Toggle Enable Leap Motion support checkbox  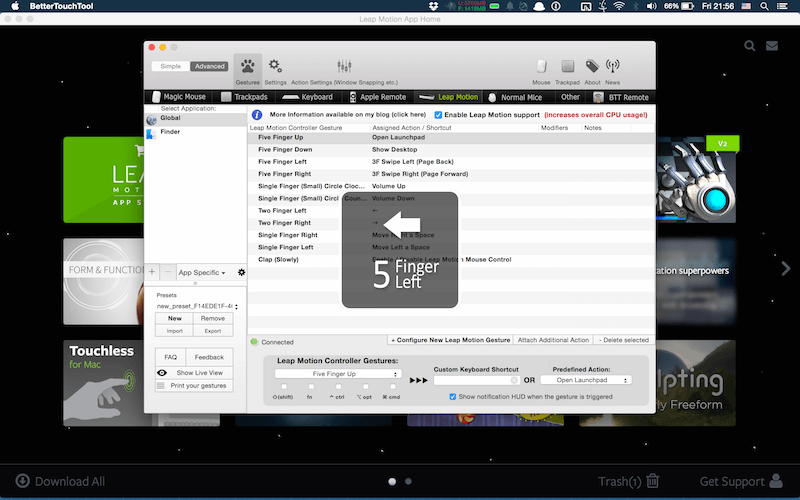click(438, 115)
